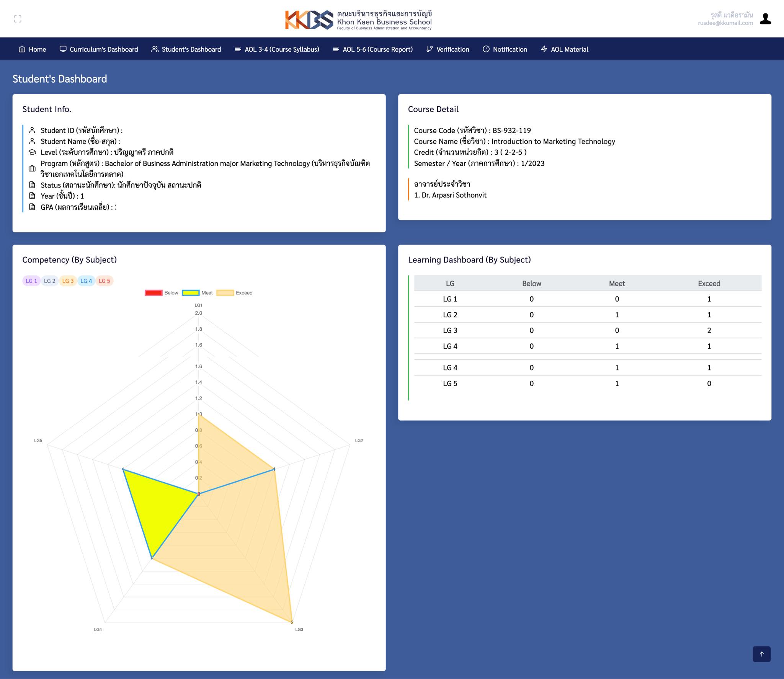Click the fullscreen expand icon
784x679 pixels.
18,19
